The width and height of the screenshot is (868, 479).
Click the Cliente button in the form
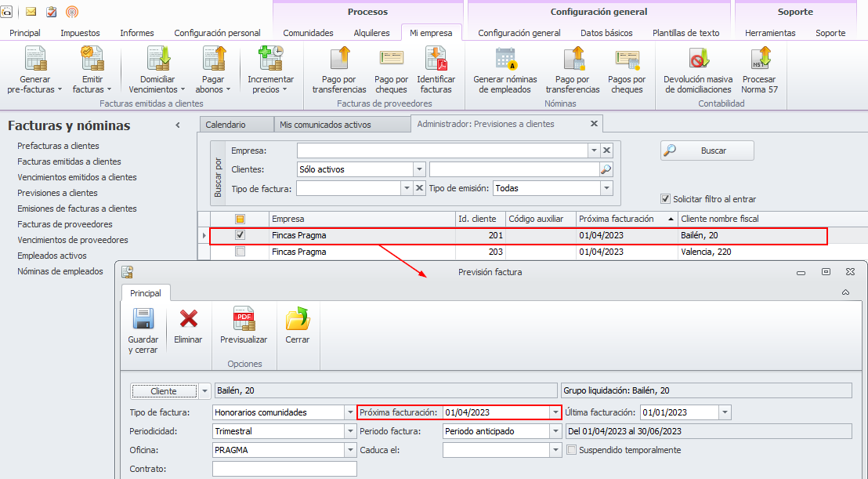coord(164,391)
